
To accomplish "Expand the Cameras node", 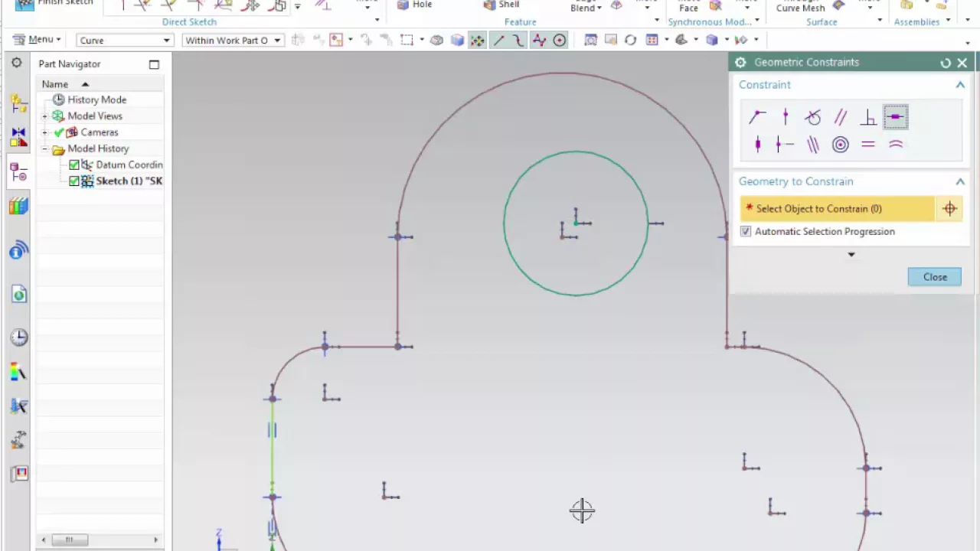I will 44,132.
